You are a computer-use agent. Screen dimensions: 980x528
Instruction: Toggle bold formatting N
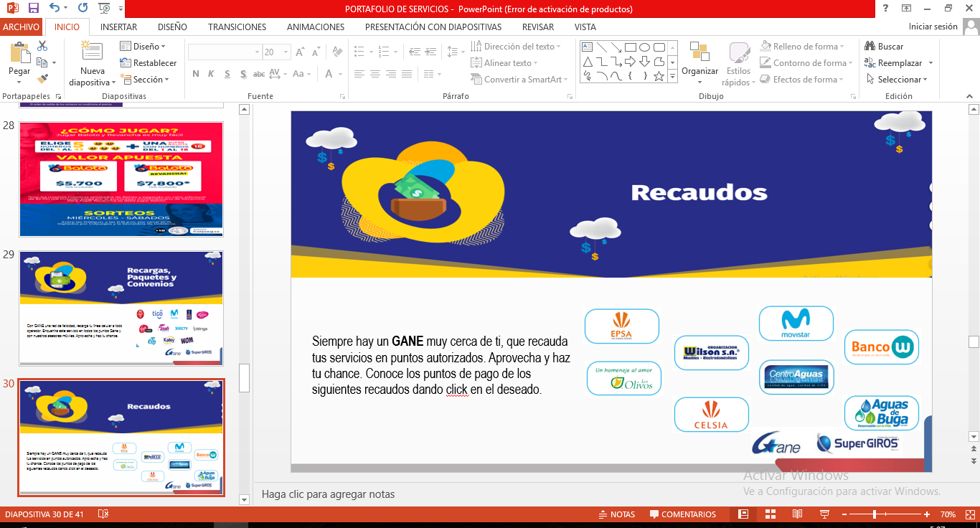coord(194,74)
